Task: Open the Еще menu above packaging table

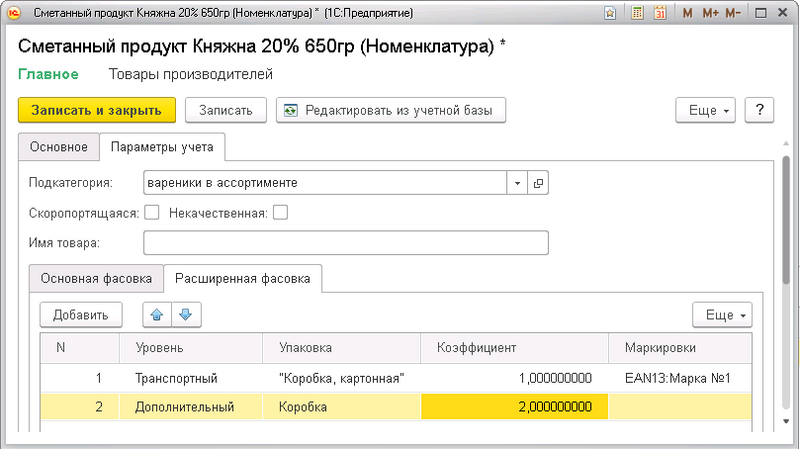Action: click(722, 315)
